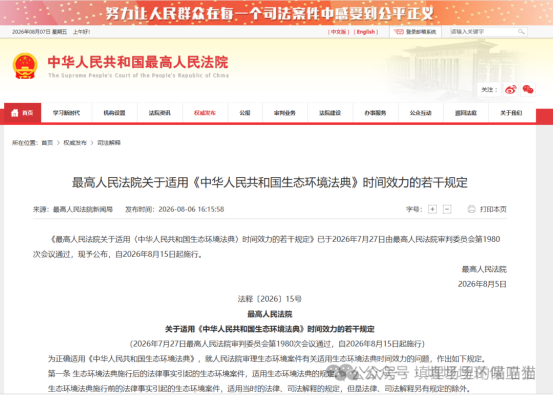This screenshot has width=553, height=396.
Task: Open 公众互动 menu
Action: point(420,113)
